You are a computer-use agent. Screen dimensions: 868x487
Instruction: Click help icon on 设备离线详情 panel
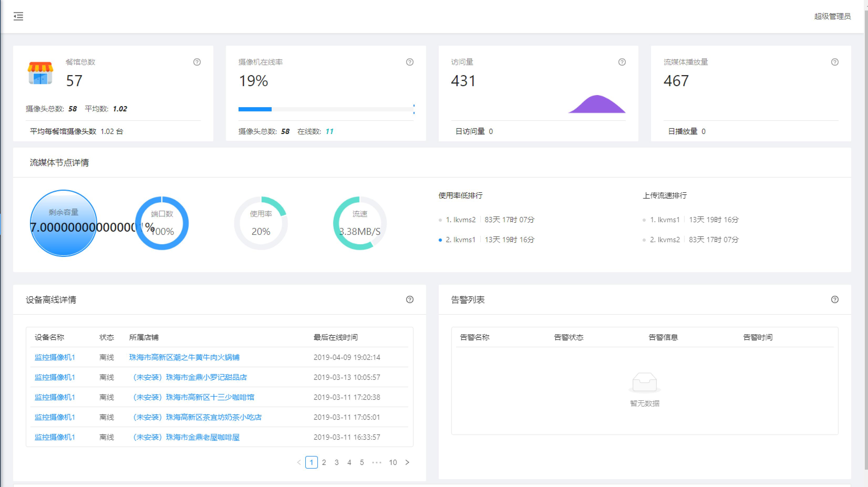(x=410, y=300)
